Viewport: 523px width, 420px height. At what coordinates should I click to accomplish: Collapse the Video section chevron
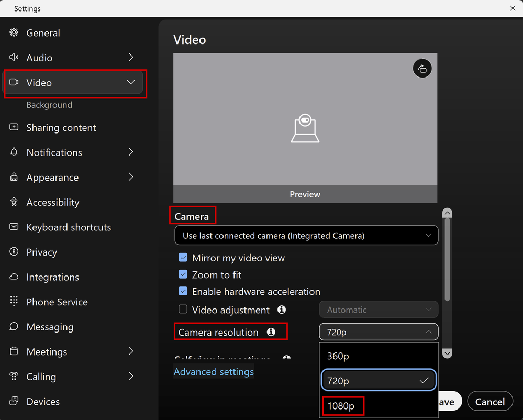pos(131,82)
